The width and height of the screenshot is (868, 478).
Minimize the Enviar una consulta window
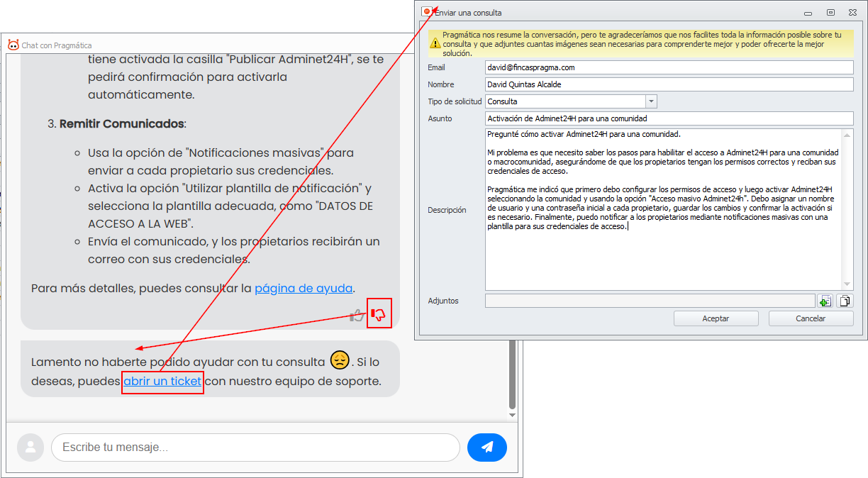coord(808,13)
